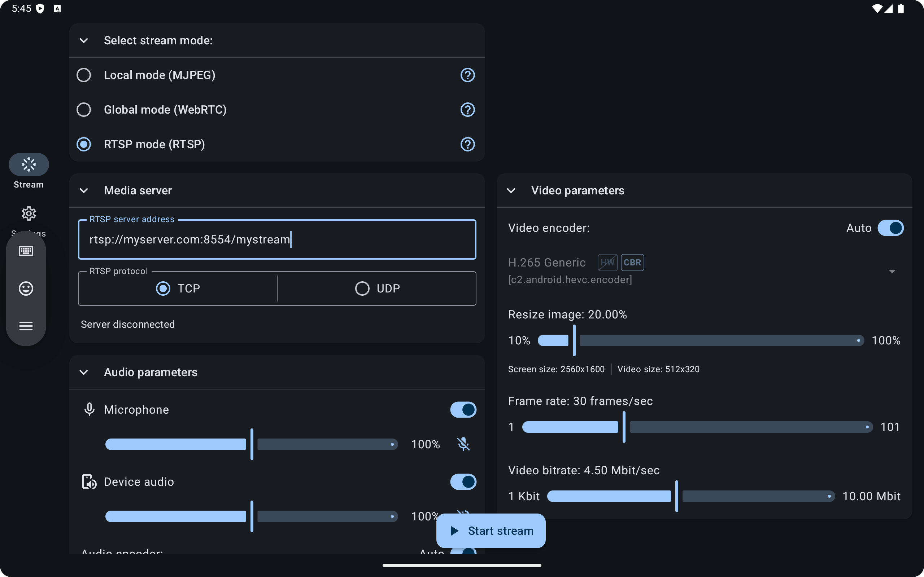The width and height of the screenshot is (924, 577).
Task: Disable the Device audio switch
Action: [x=463, y=482]
